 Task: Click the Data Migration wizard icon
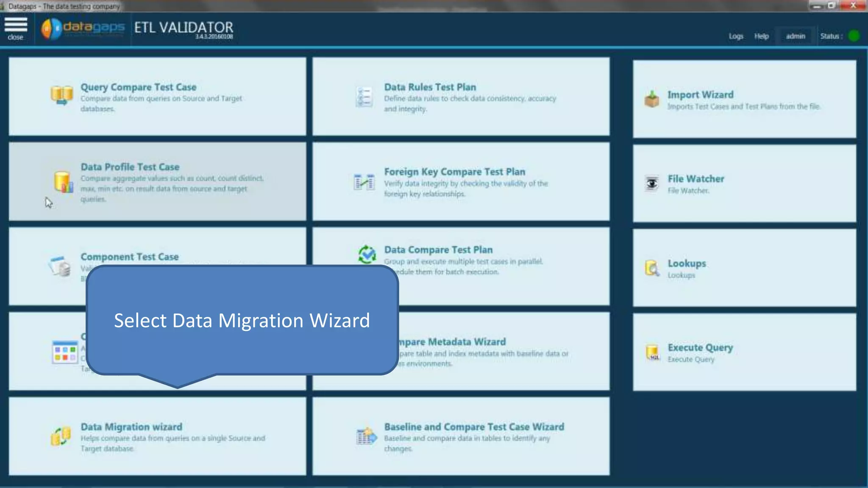pos(61,436)
